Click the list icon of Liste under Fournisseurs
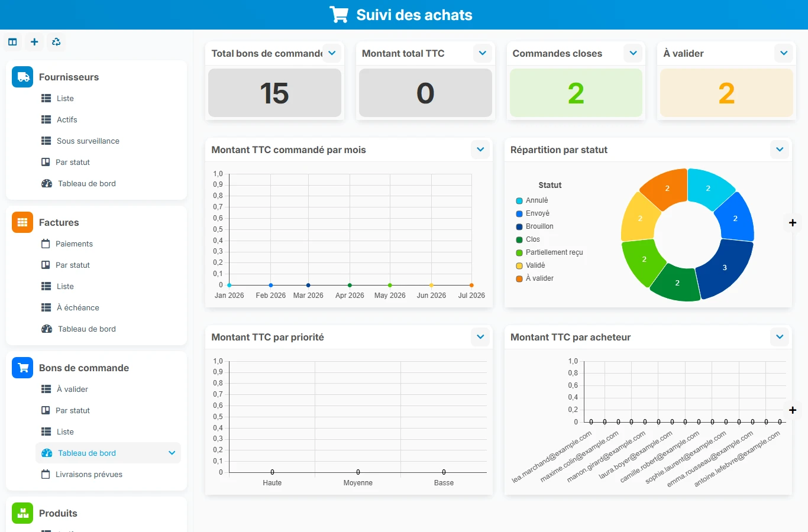 pyautogui.click(x=46, y=99)
